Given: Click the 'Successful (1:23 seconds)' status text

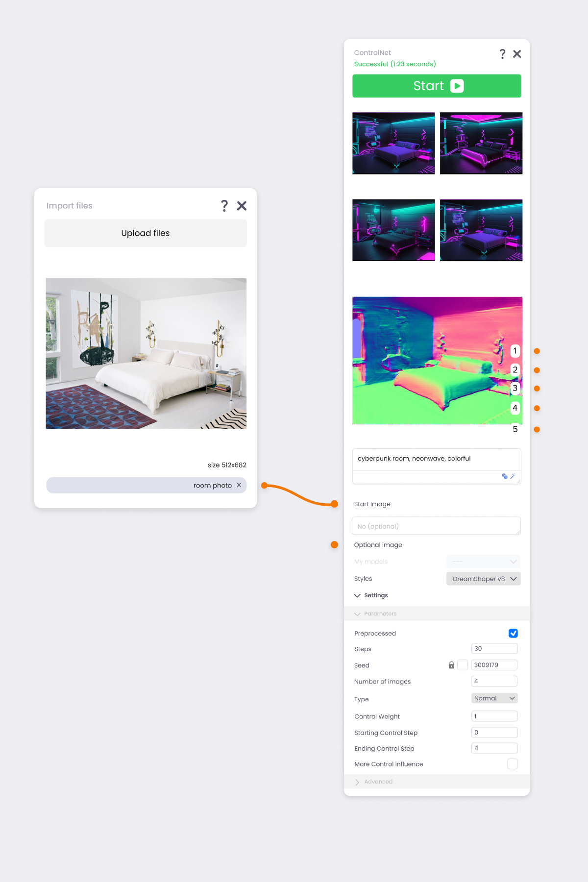Looking at the screenshot, I should click(395, 64).
